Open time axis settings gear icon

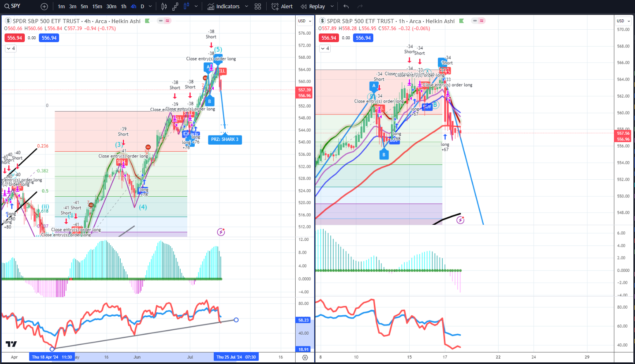(x=305, y=357)
